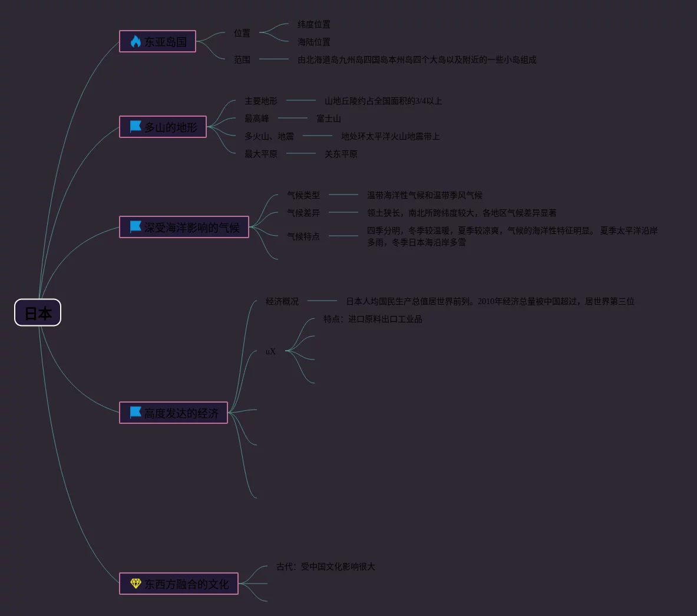Click the 主要地形 subtopic

click(260, 101)
